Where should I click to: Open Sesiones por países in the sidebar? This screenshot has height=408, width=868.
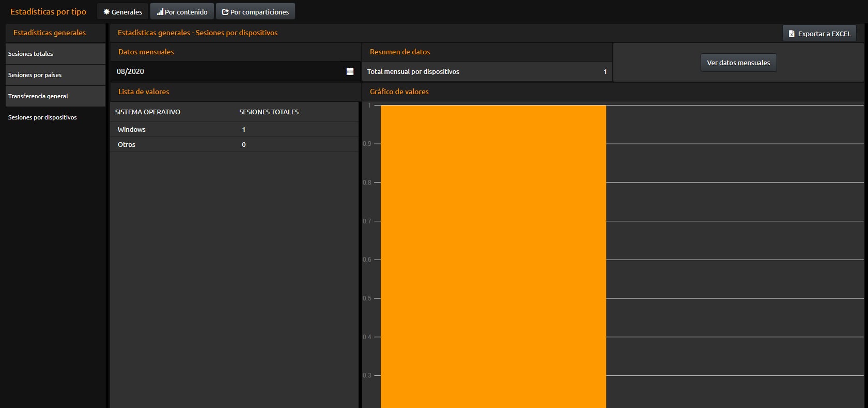point(55,75)
